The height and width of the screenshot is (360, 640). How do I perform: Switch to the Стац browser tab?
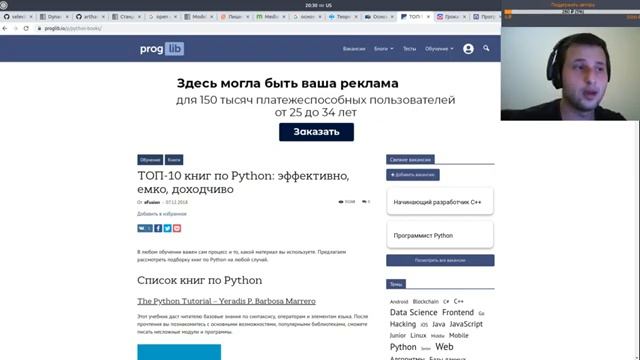[x=126, y=17]
